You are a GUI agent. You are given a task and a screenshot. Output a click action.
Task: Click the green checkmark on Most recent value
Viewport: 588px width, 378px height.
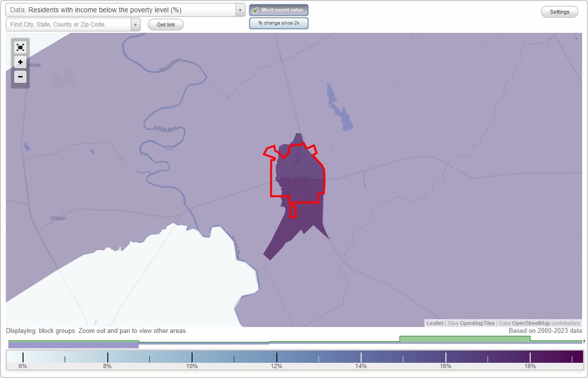[x=255, y=9]
